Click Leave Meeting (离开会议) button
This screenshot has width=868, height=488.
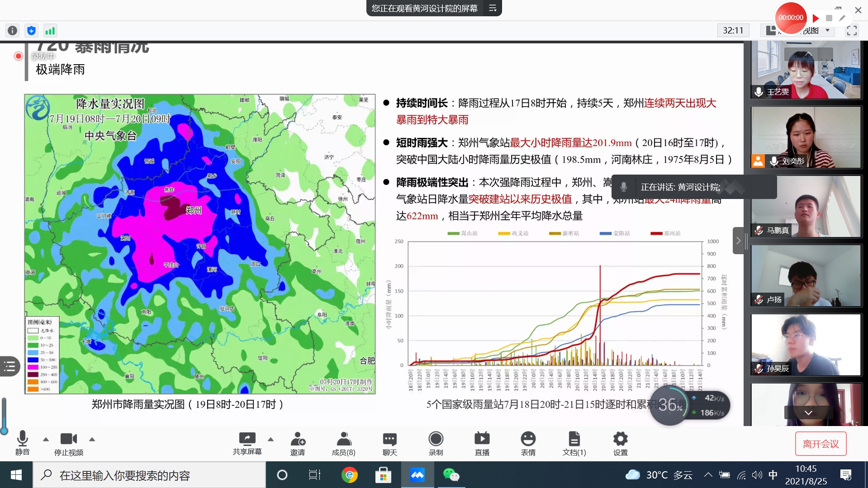821,444
